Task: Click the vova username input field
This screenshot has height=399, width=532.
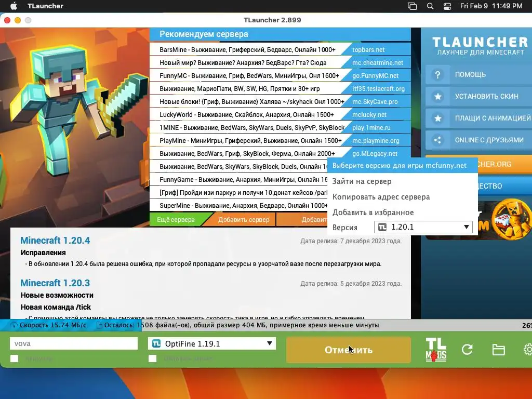Action: [74, 343]
